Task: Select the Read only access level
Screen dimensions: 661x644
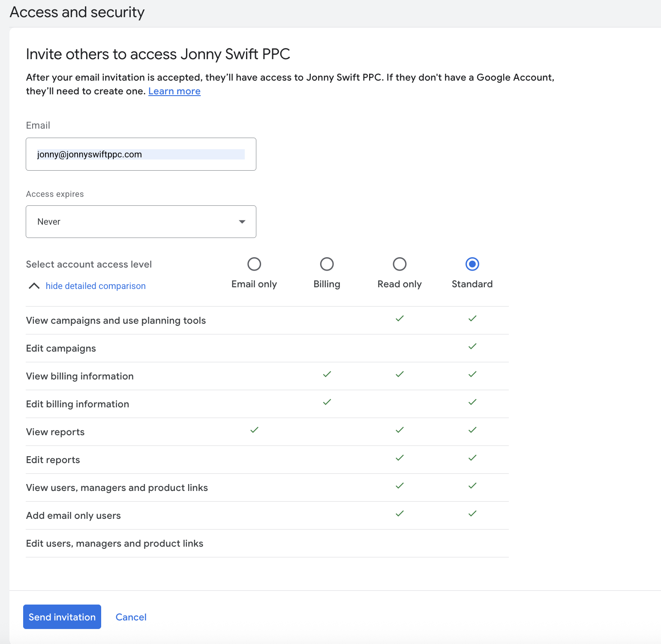Action: [399, 264]
